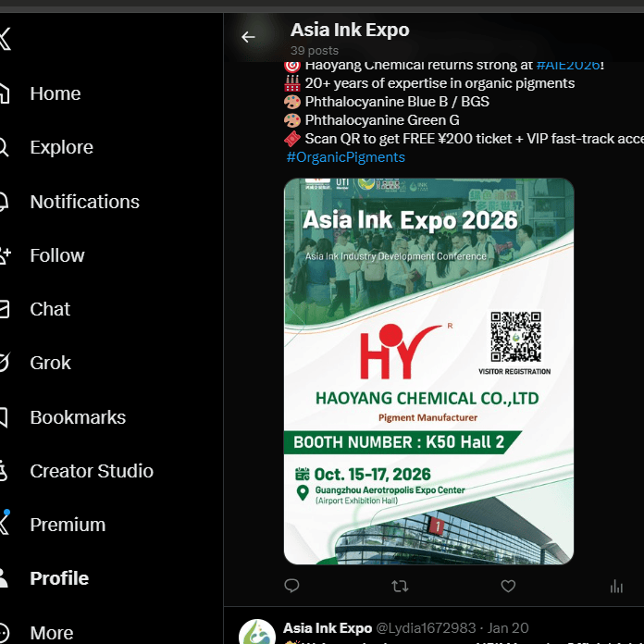Screen dimensions: 644x644
Task: Expand the More menu
Action: (51, 633)
